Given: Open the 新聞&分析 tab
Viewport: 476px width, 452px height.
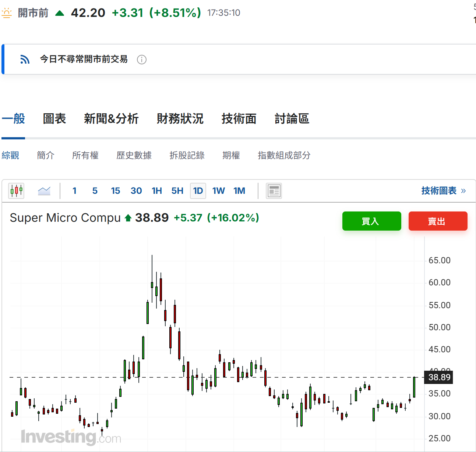Looking at the screenshot, I should [111, 119].
